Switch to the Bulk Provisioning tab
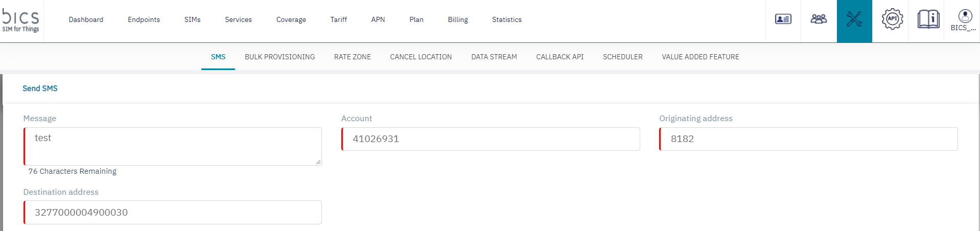The image size is (980, 231). pyautogui.click(x=279, y=57)
